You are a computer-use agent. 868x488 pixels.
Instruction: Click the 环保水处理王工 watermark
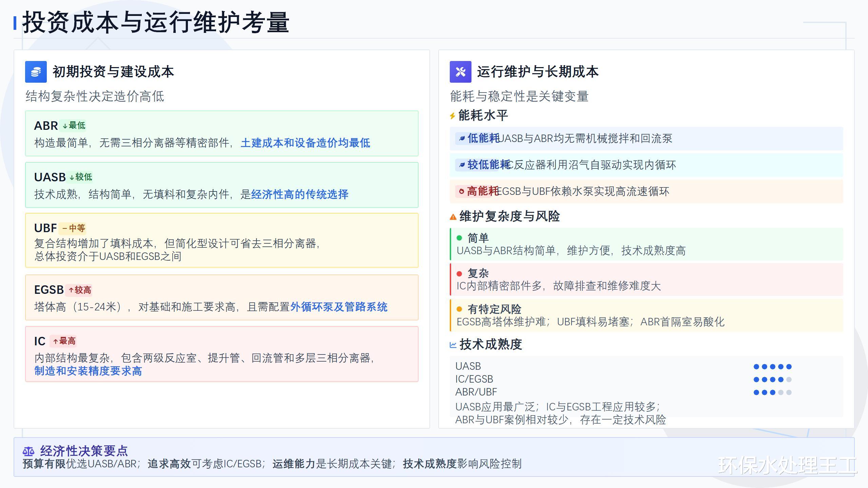coord(787,465)
